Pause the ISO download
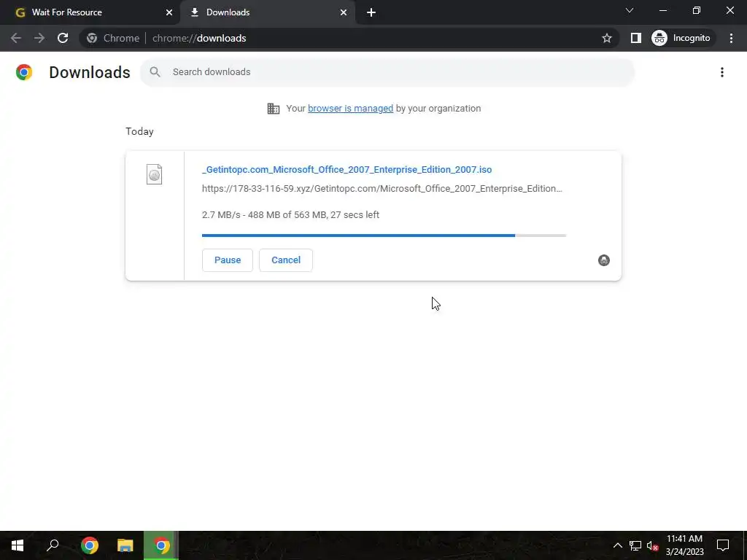Screen dimensions: 747x560 228,260
